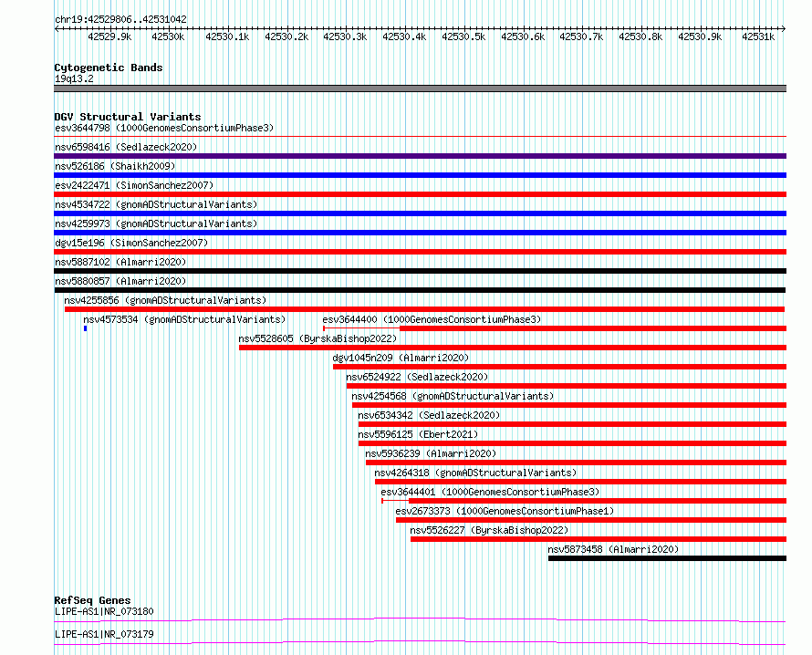Screen dimensions: 812x655
Task: Click the 42530.5k ruler position
Action: click(463, 36)
